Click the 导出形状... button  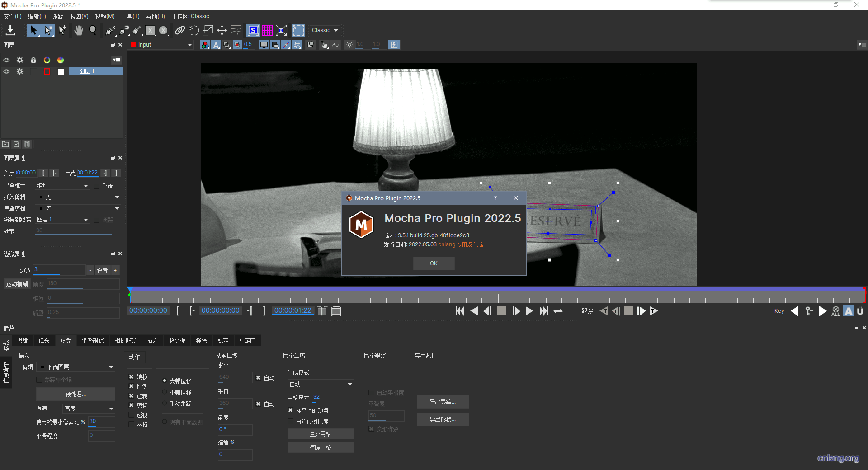[443, 419]
